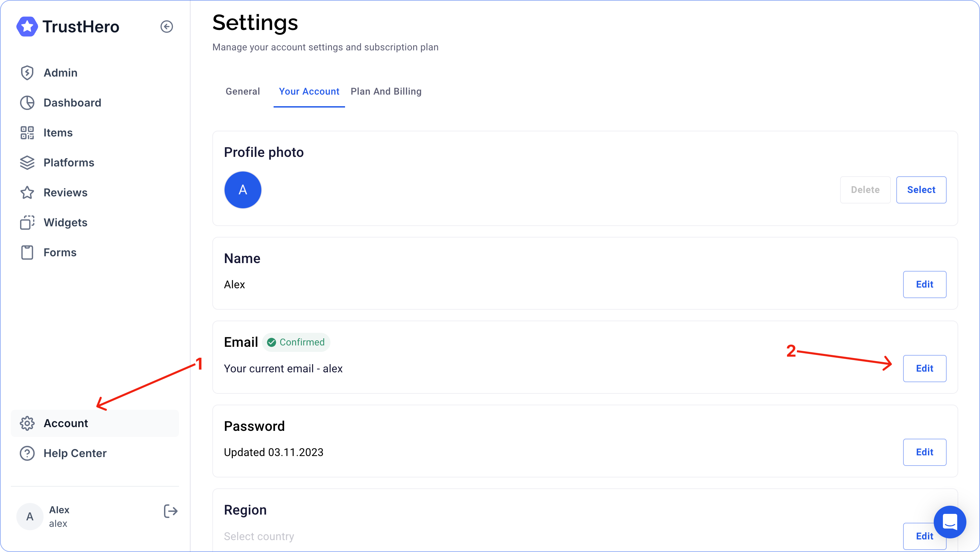Open the Admin shield icon
This screenshot has width=980, height=552.
click(27, 73)
